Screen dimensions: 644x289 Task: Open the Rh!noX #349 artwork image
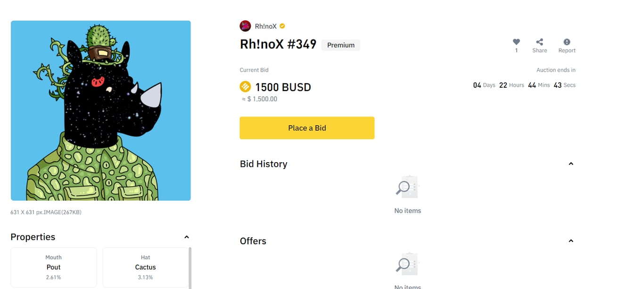pos(101,111)
